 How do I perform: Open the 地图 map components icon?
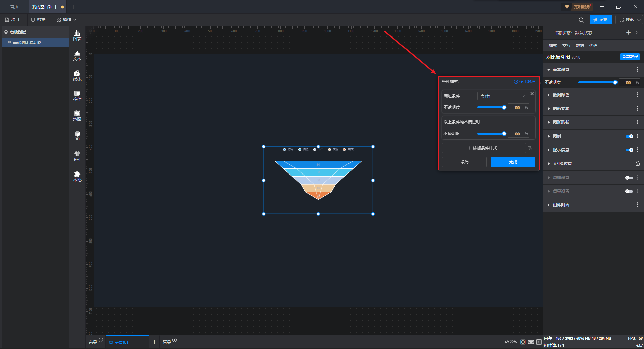(x=77, y=116)
